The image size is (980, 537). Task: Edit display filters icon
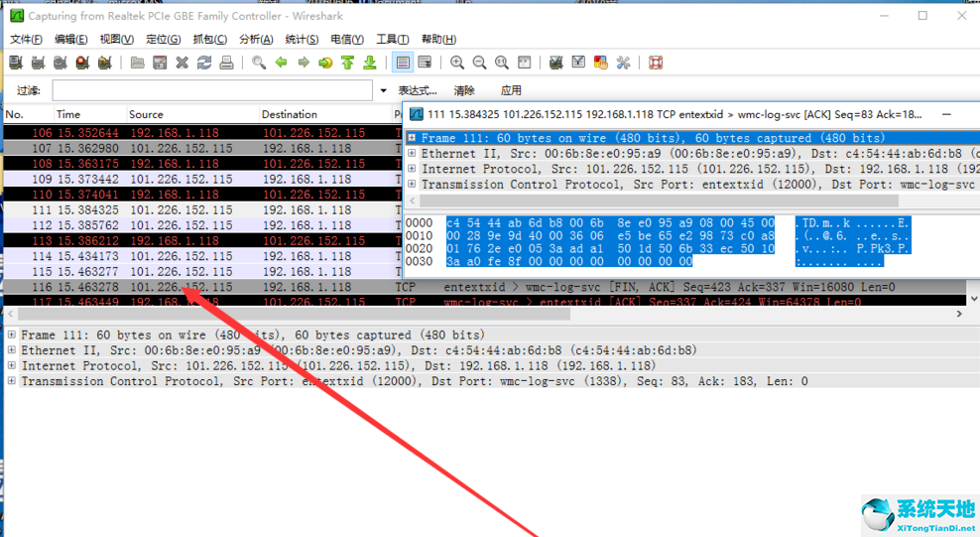coord(578,63)
